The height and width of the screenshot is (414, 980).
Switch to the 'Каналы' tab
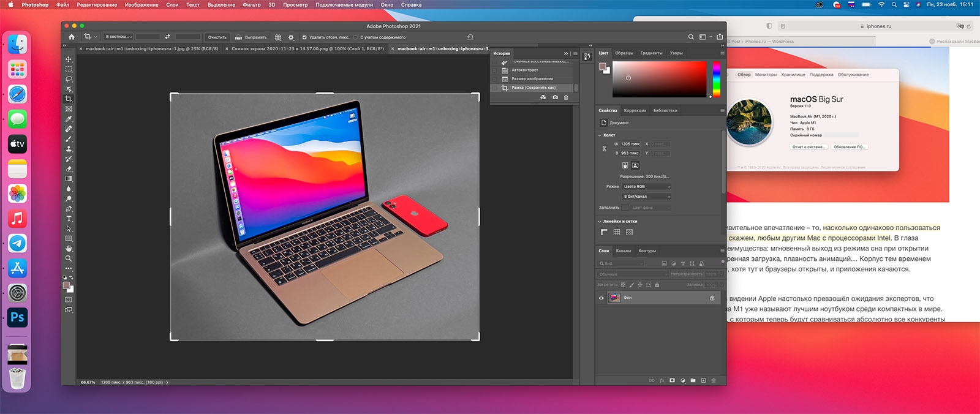click(x=624, y=251)
